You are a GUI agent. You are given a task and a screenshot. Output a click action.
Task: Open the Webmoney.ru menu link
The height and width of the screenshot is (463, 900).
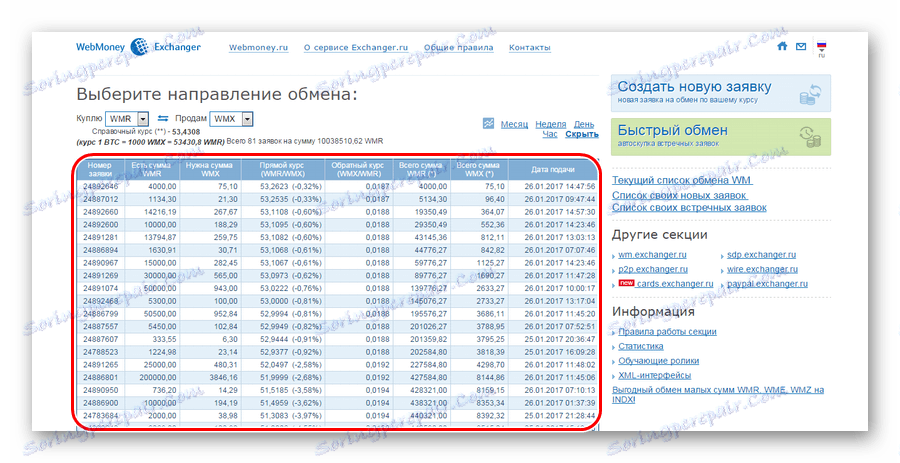point(258,48)
